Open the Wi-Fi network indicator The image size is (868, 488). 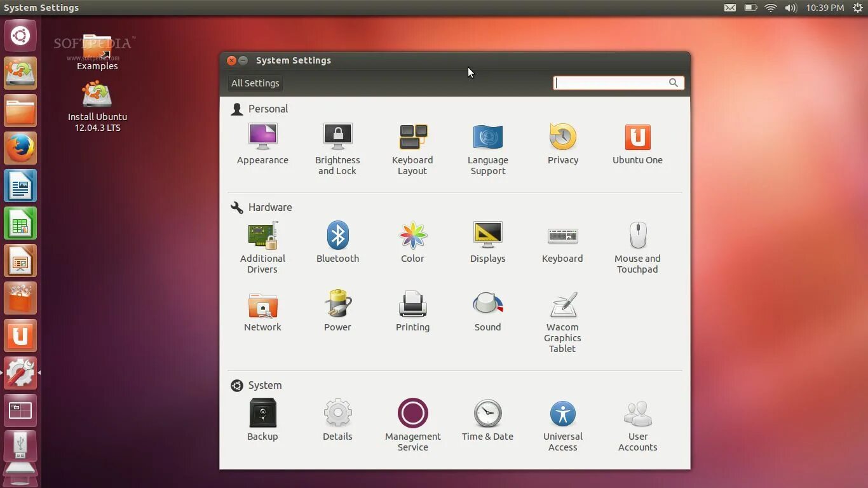pos(771,8)
